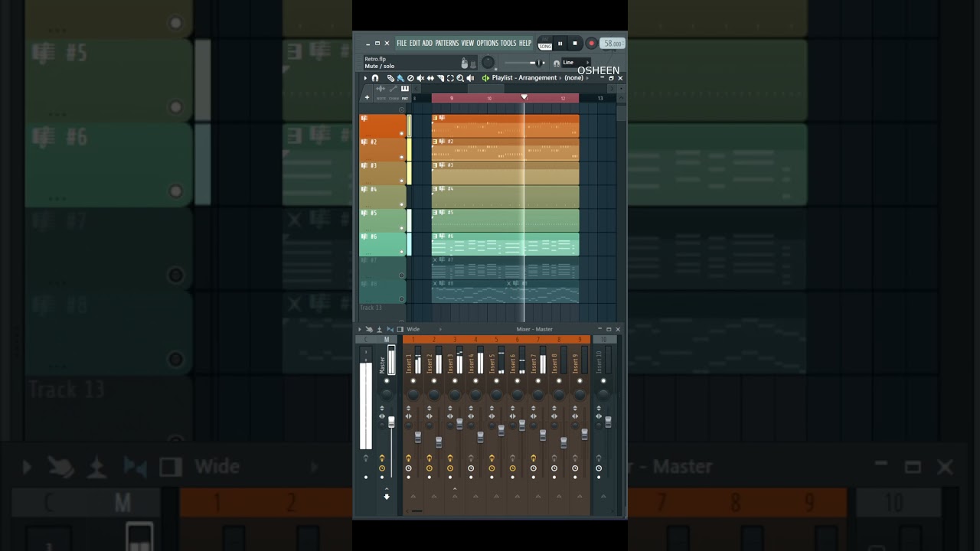Viewport: 980px width, 551px height.
Task: Expand the Arrangement selector next to Playlist
Action: click(x=560, y=78)
